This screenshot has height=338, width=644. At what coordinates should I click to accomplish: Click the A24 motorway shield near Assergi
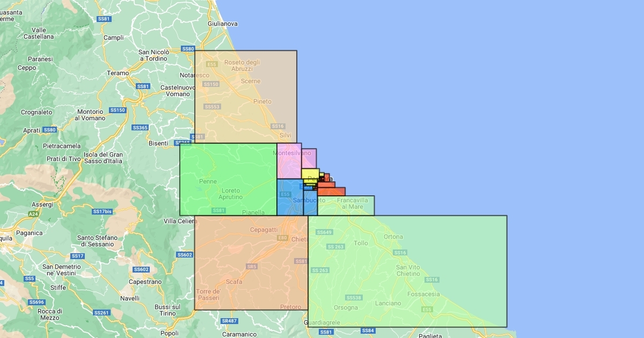(34, 214)
